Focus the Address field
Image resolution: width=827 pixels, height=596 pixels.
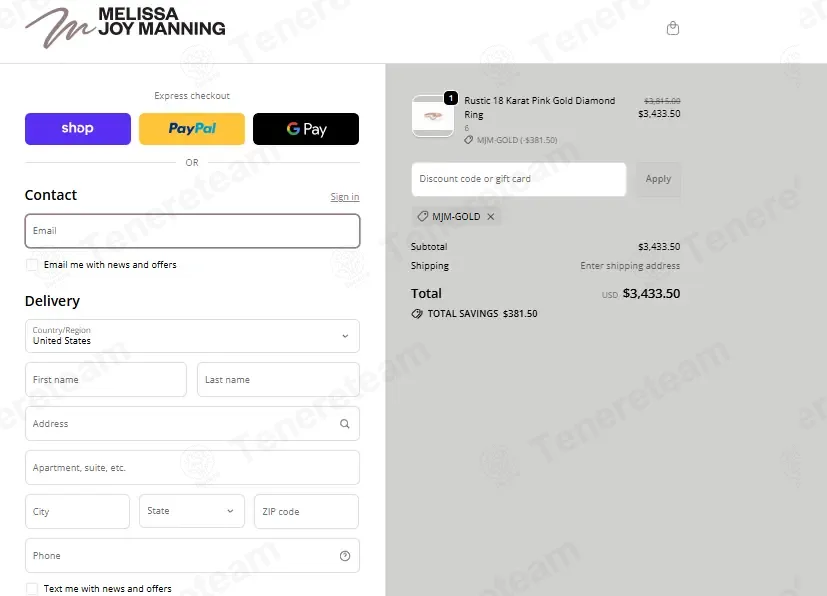[x=192, y=424]
